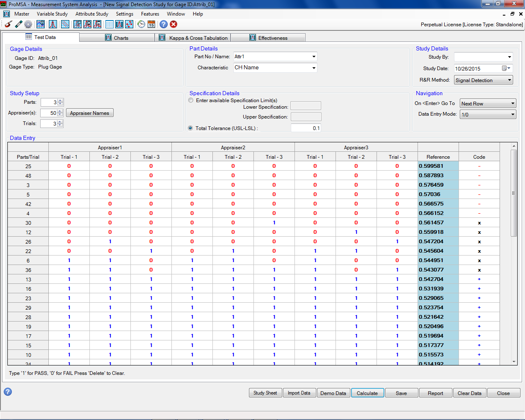Click the app icon in menu bar

coord(6,14)
